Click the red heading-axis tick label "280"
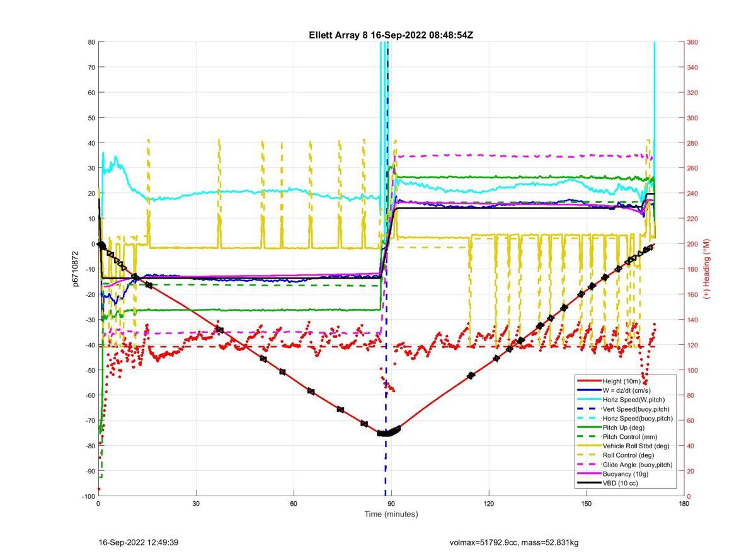 pyautogui.click(x=692, y=143)
